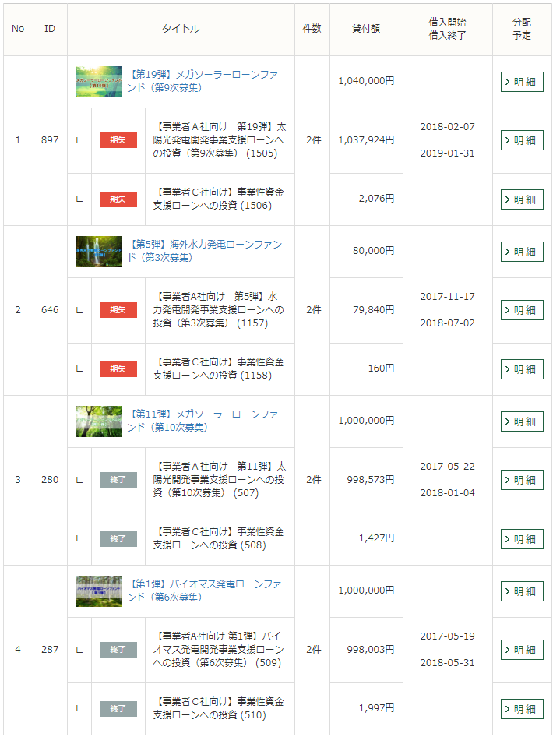Click the forest thumbnail of 第11弾 fund

point(99,421)
